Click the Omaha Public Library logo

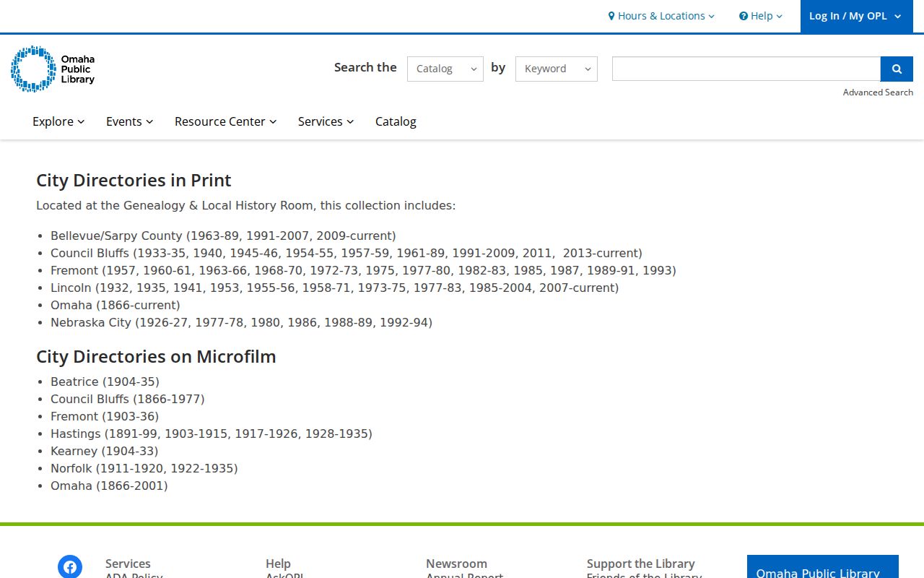point(53,69)
